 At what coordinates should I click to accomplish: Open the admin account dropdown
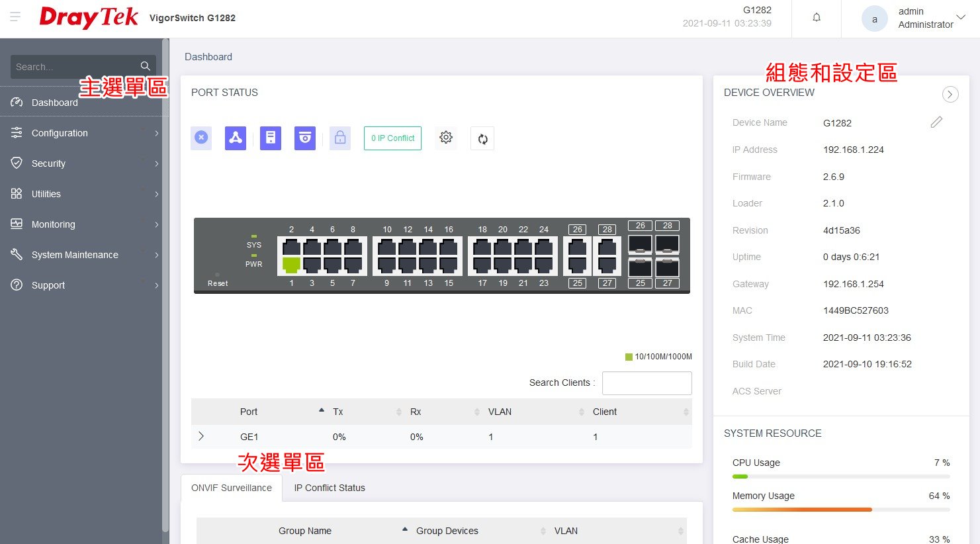[961, 18]
